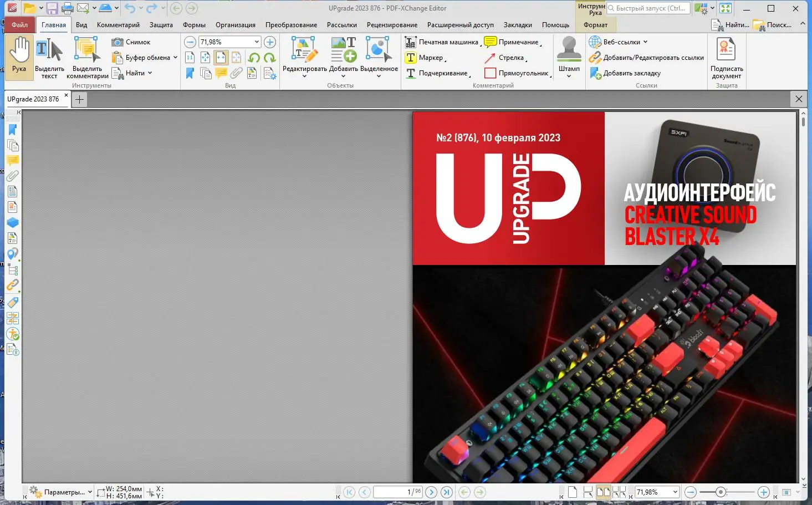Image resolution: width=812 pixels, height=505 pixels.
Task: Click the Save floppy disk icon
Action: tap(52, 8)
